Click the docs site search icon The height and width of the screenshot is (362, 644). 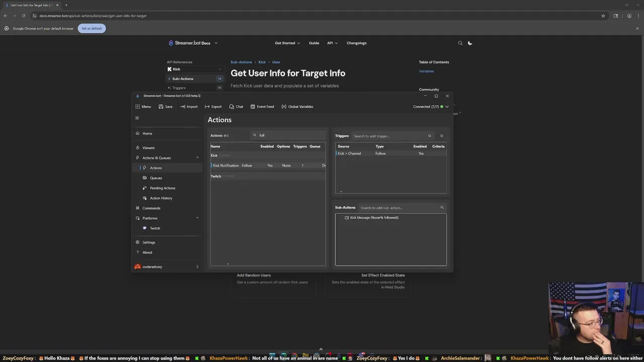(x=460, y=43)
